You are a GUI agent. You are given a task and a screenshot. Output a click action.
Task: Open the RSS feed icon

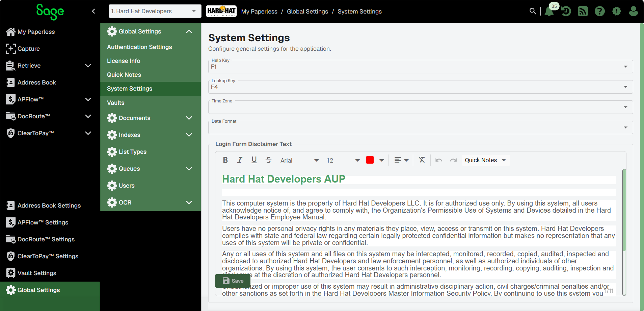coord(583,11)
